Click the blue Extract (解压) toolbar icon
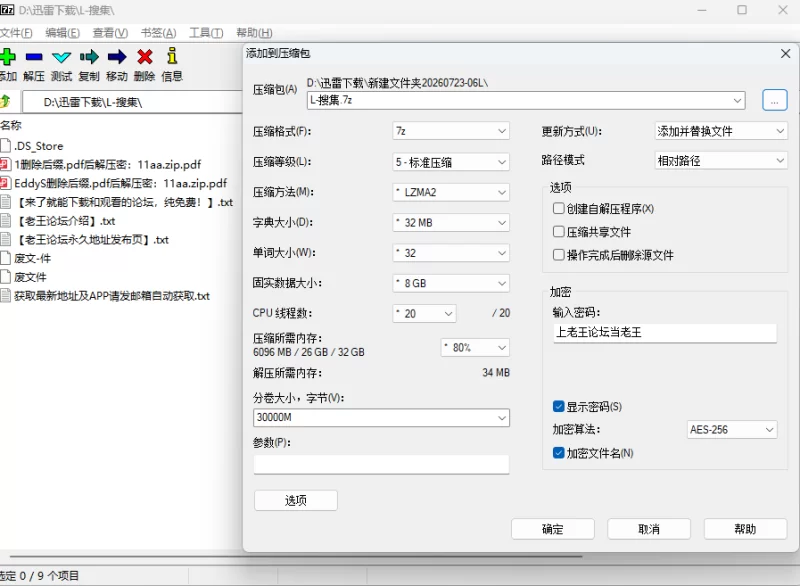800x586 pixels. 34,57
